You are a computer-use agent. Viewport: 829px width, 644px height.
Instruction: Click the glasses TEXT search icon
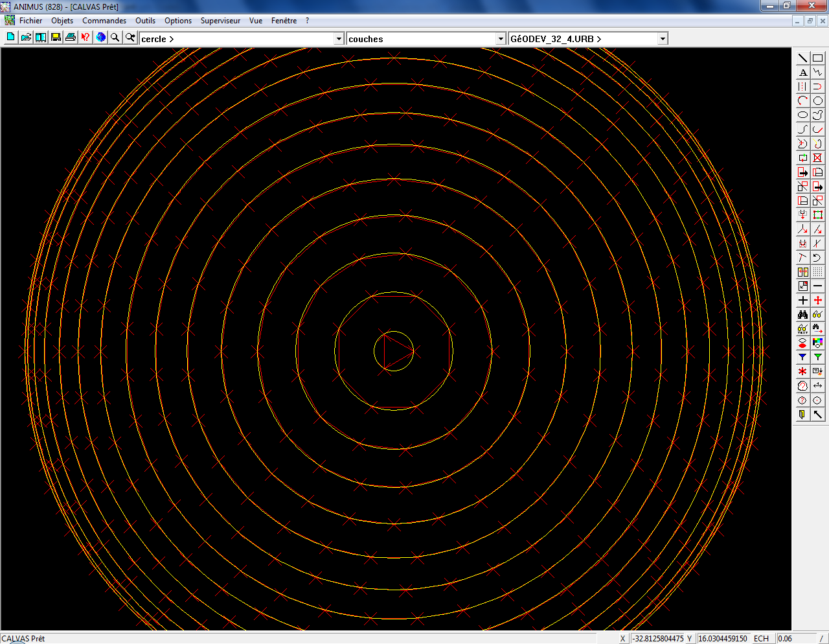pos(803,329)
